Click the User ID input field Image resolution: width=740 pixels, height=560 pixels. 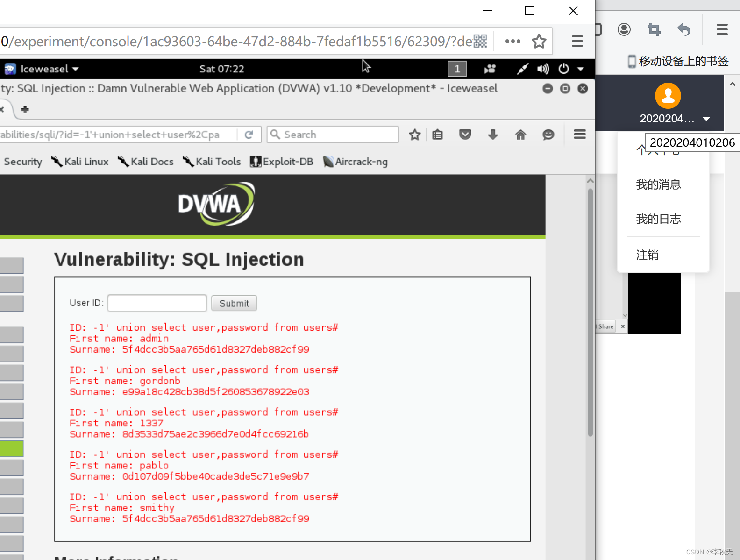point(157,303)
